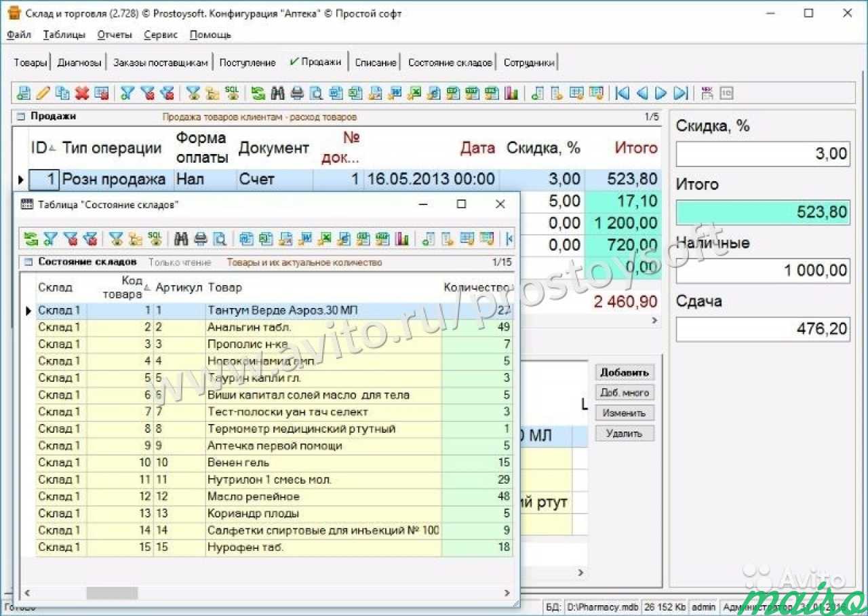Sort by the Склад column header
Screen dimensions: 868x616
coord(55,288)
